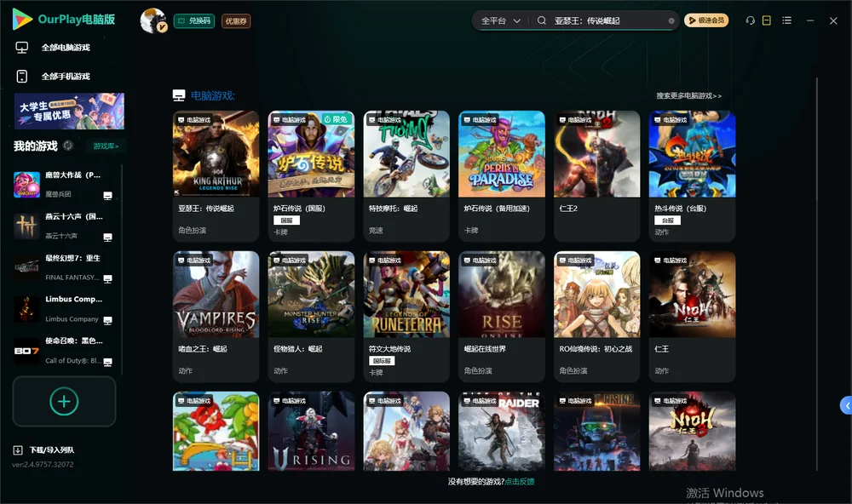Image resolution: width=852 pixels, height=504 pixels.
Task: Open 炉石传说（国服）game card
Action: click(311, 176)
